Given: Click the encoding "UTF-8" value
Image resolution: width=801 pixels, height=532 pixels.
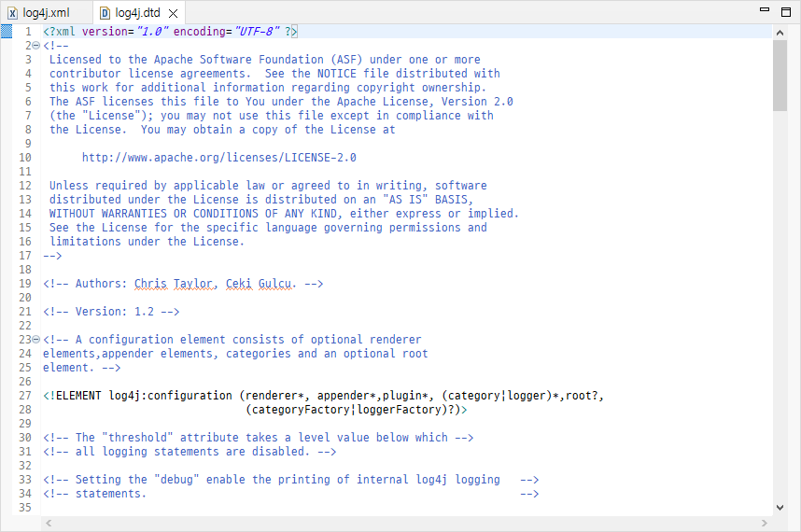Looking at the screenshot, I should 257,32.
